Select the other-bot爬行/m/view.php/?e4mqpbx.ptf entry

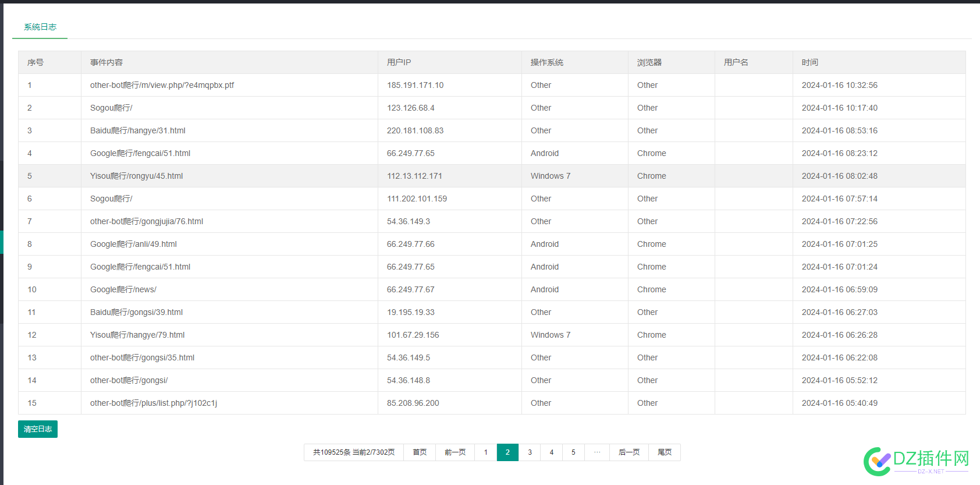tap(162, 85)
